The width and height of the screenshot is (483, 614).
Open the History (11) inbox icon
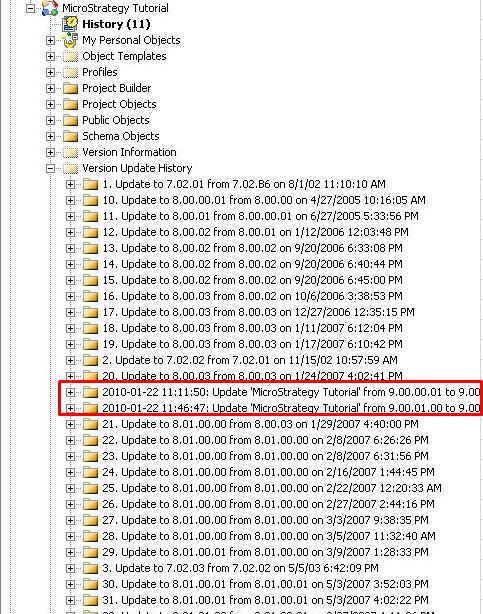71,24
